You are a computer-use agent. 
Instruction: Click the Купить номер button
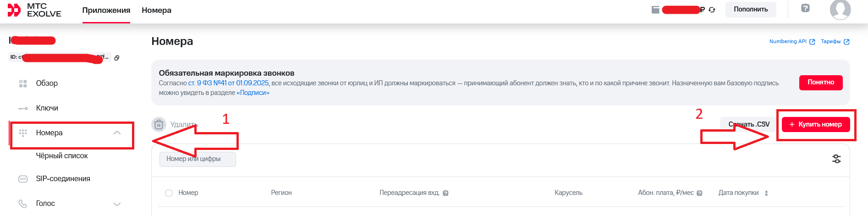click(816, 124)
